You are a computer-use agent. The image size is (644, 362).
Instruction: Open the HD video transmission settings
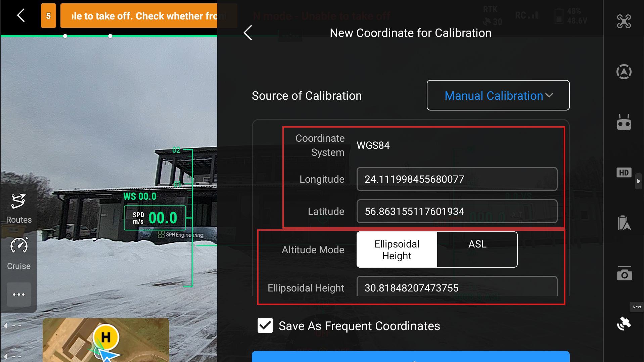coord(624,173)
